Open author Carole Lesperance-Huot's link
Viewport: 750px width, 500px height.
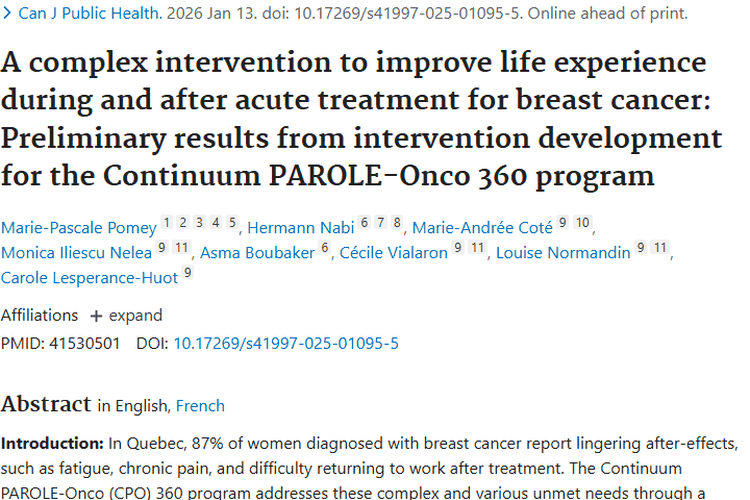coord(87,277)
